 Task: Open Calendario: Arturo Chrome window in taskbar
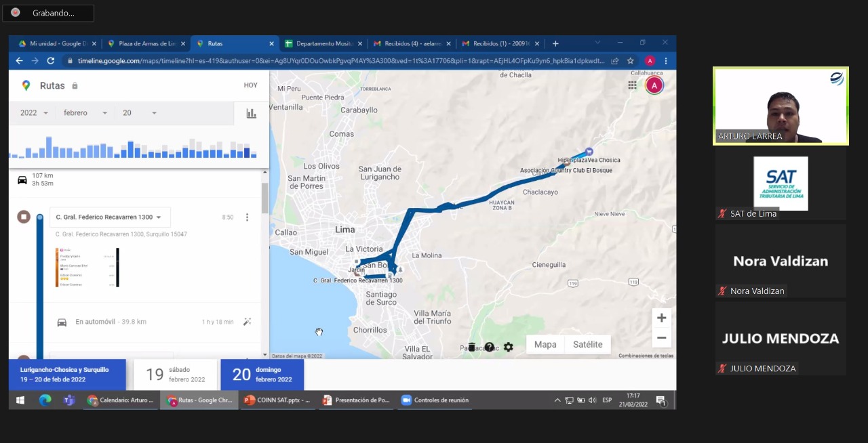point(121,400)
